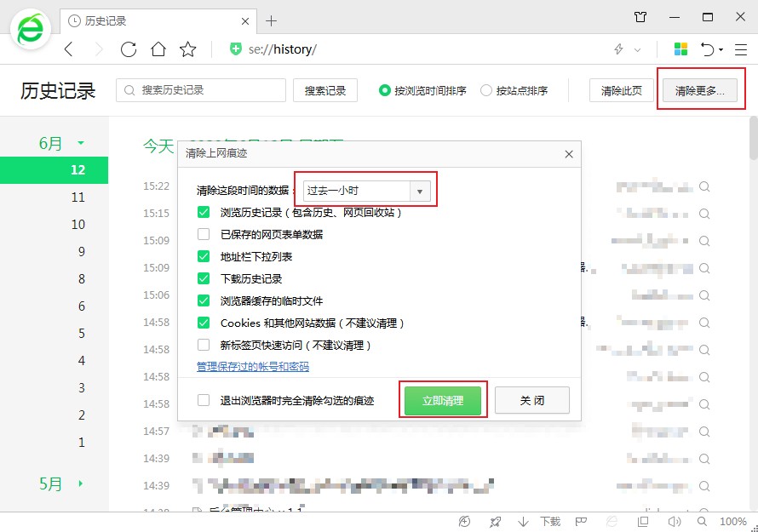Screen dimensions: 758x532
Task: Reload the page with the refresh icon
Action: click(x=129, y=49)
